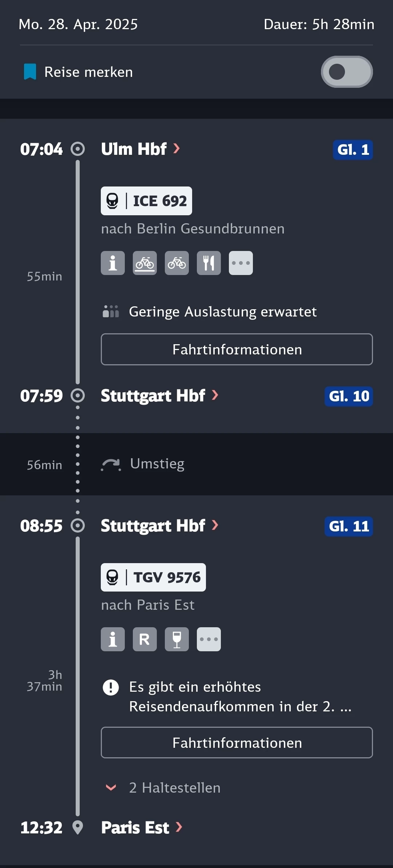Viewport: 393px width, 868px height.
Task: Open Stuttgart Hbf departure at 08:55 details
Action: pos(160,526)
